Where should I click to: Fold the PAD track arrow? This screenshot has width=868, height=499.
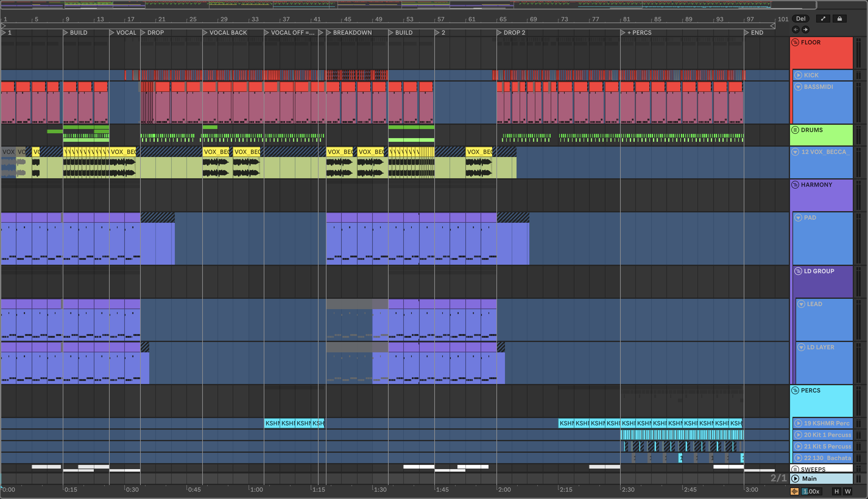[x=798, y=218]
